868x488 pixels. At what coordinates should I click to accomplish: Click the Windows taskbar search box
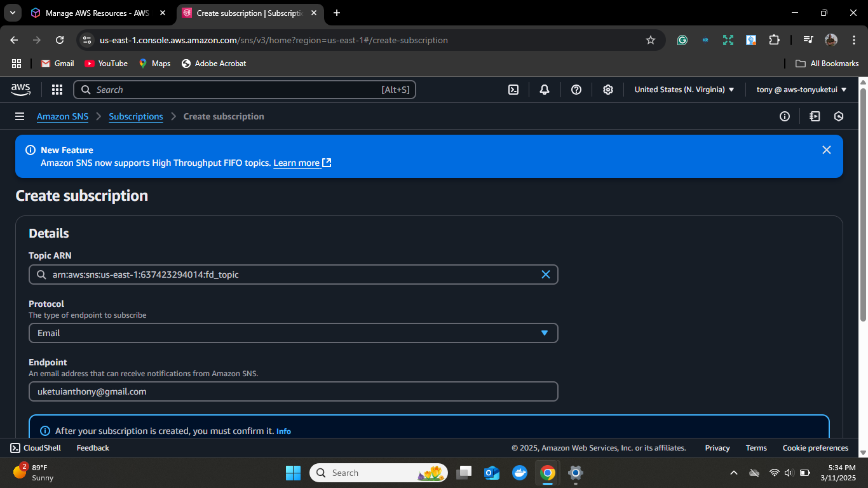click(379, 473)
